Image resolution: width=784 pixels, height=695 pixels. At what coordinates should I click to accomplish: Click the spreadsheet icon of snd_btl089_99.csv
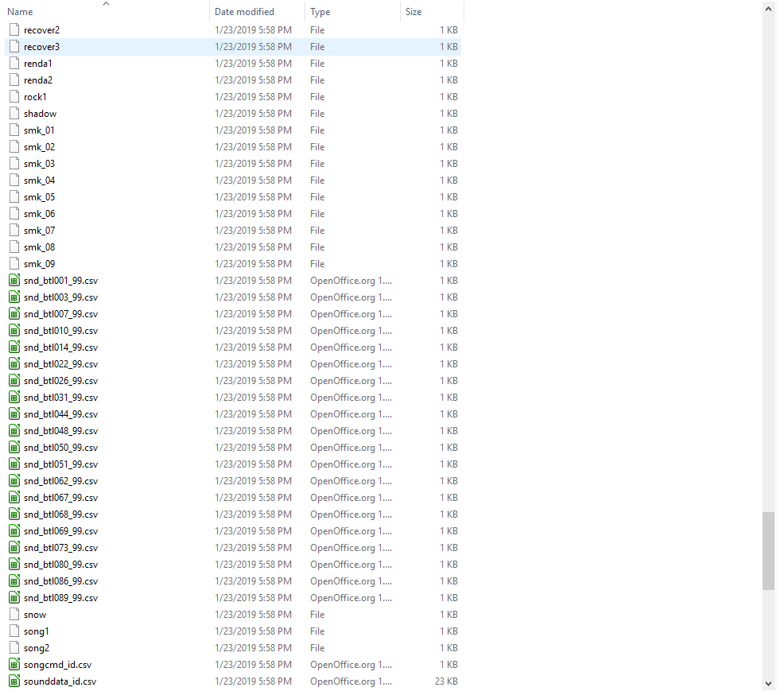[x=14, y=598]
